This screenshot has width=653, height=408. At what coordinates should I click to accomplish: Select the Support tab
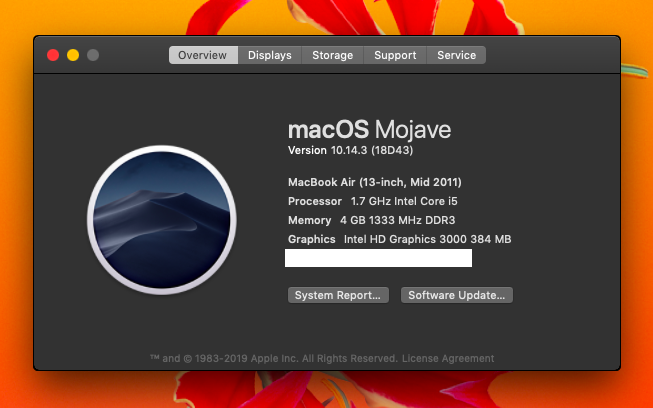(x=395, y=55)
